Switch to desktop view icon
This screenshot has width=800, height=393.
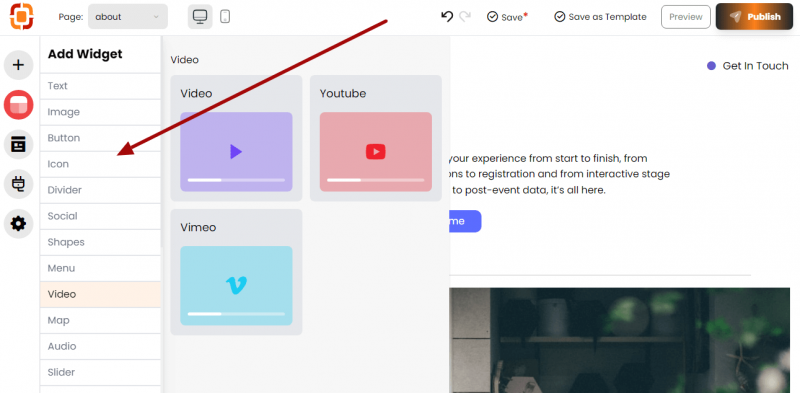200,16
